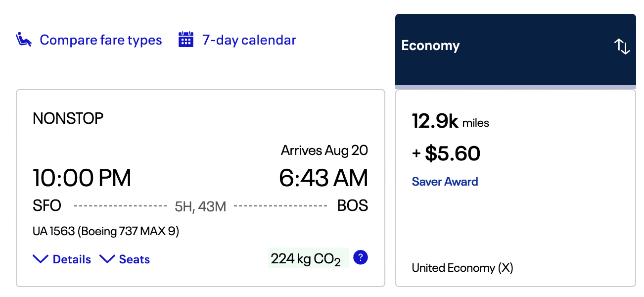Open the 7-day calendar link
This screenshot has height=297, width=644.
pos(249,40)
